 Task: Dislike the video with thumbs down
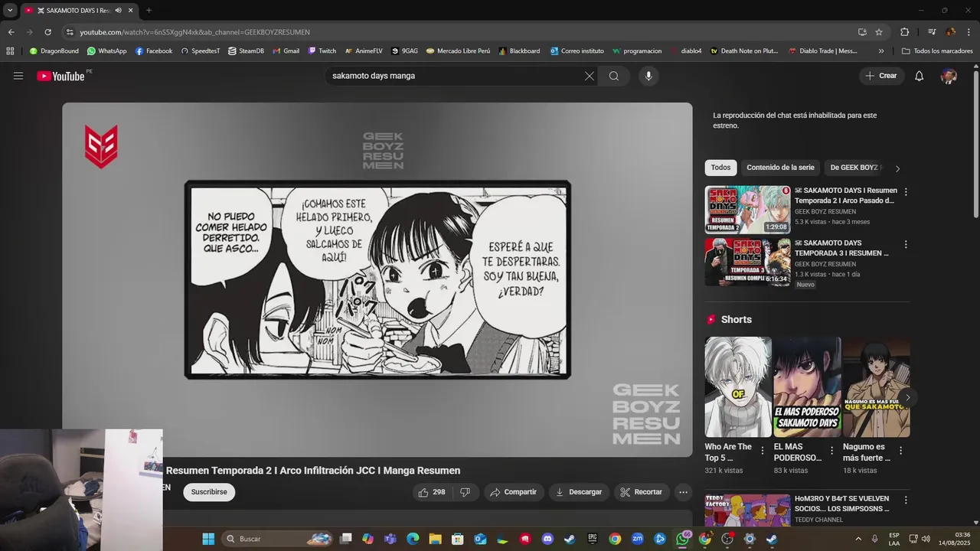(x=465, y=492)
